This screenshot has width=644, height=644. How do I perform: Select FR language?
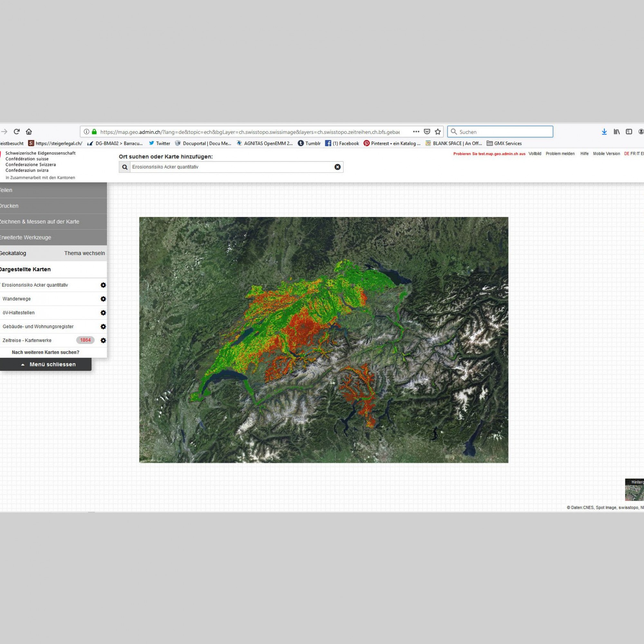pyautogui.click(x=633, y=154)
